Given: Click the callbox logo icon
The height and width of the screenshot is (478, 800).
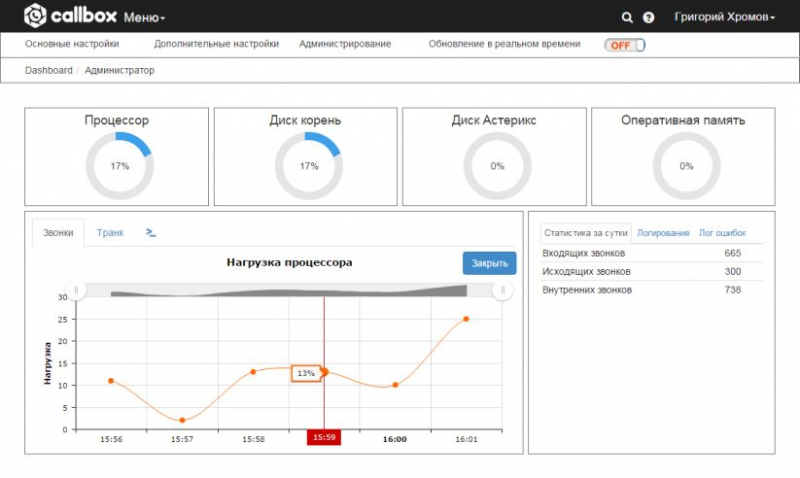Looking at the screenshot, I should click(x=35, y=16).
